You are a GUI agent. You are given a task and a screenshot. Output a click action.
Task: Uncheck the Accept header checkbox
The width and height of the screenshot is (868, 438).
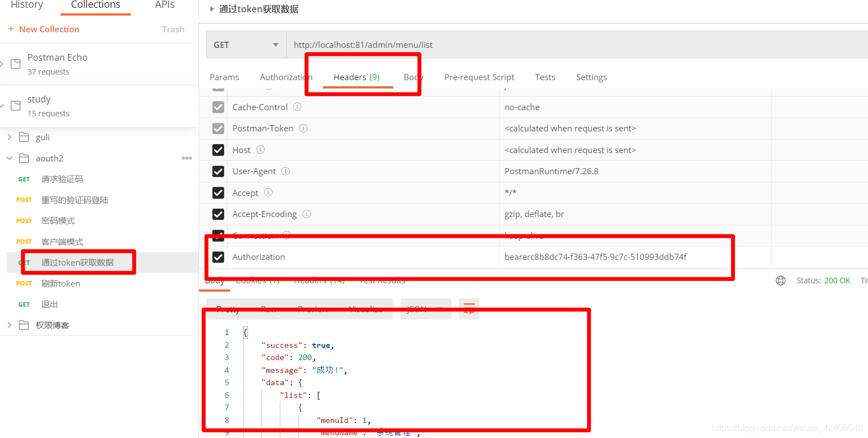[219, 193]
